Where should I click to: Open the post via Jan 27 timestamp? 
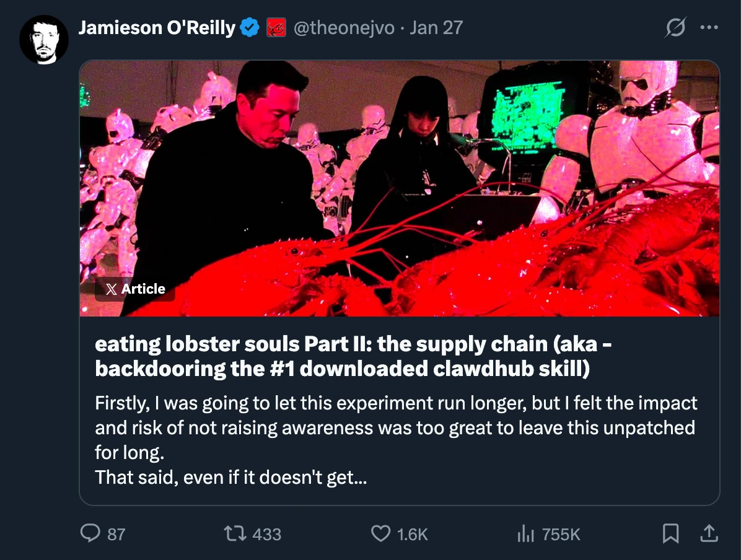click(x=436, y=28)
